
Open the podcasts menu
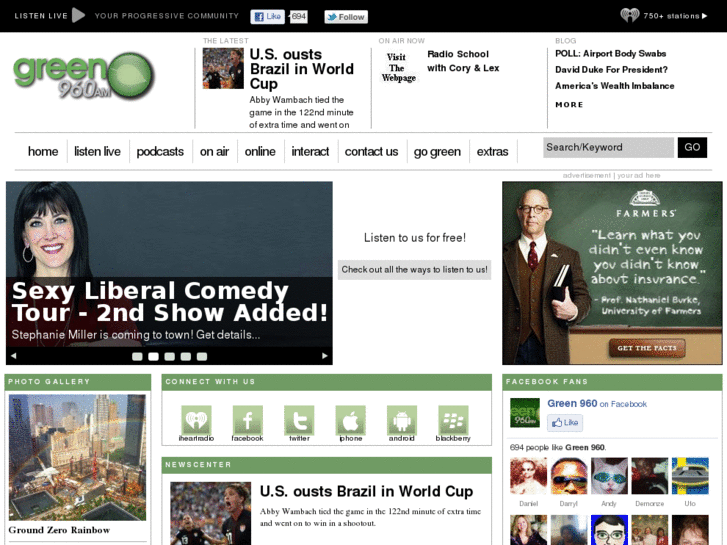[160, 151]
